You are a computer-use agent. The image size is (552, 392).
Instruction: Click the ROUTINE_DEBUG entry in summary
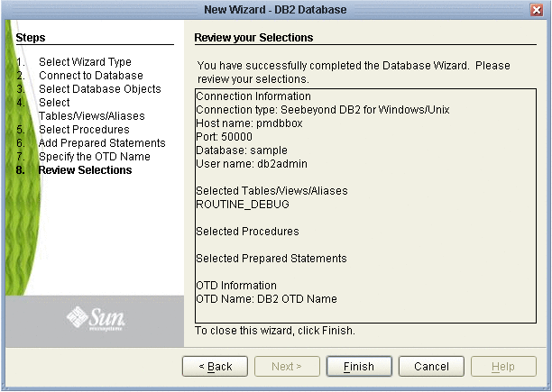[243, 205]
